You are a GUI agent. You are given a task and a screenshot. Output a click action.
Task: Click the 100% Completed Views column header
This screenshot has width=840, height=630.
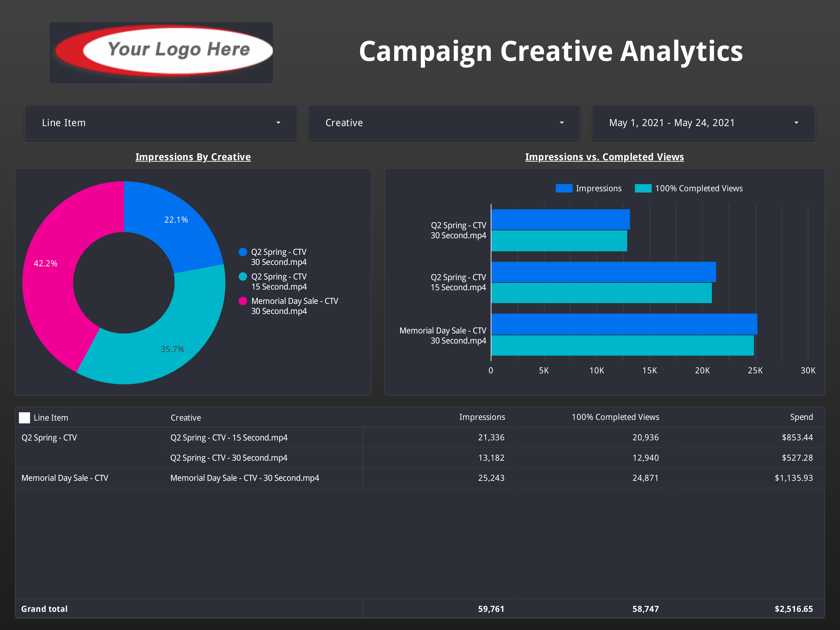click(x=615, y=417)
